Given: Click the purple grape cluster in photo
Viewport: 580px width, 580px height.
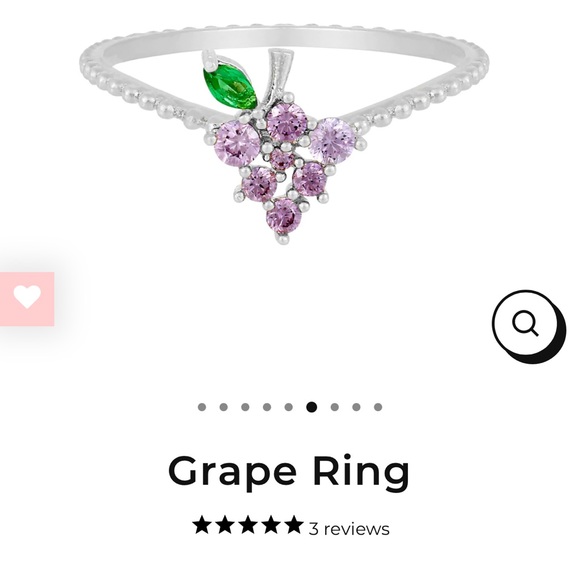Looking at the screenshot, I should (x=285, y=166).
